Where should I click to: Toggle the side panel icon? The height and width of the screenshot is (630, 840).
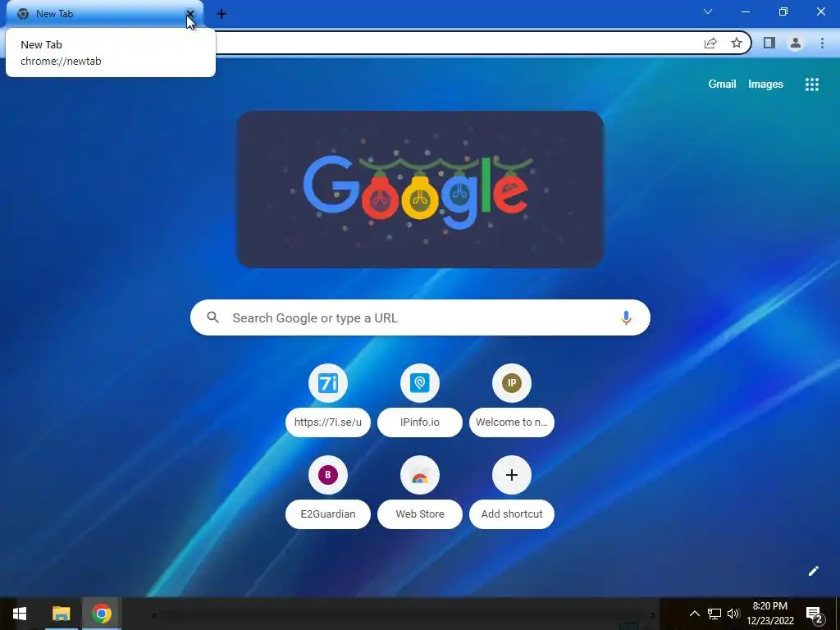(769, 43)
